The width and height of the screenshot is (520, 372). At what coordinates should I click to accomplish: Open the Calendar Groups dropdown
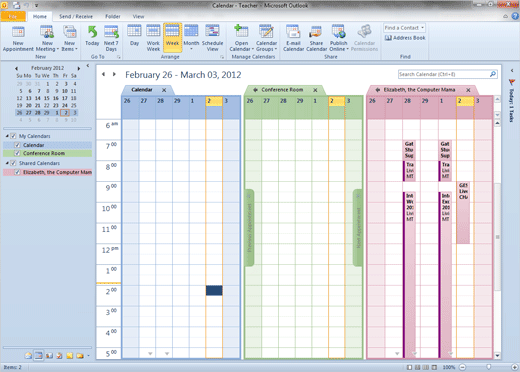coord(266,38)
